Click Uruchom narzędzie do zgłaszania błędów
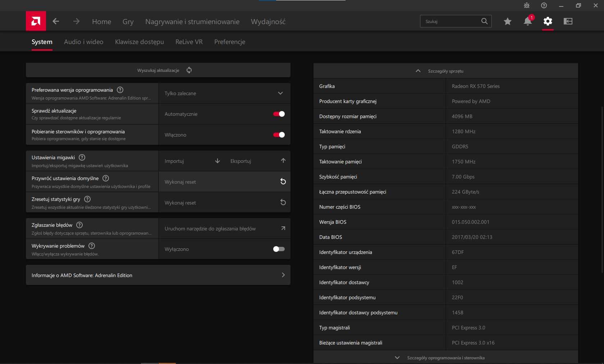The image size is (604, 364). (x=225, y=229)
